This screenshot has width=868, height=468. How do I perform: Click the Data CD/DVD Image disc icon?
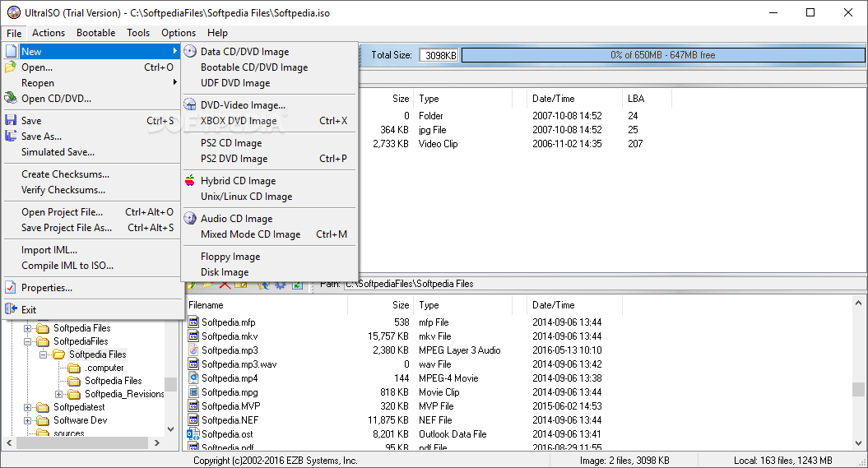(x=190, y=52)
